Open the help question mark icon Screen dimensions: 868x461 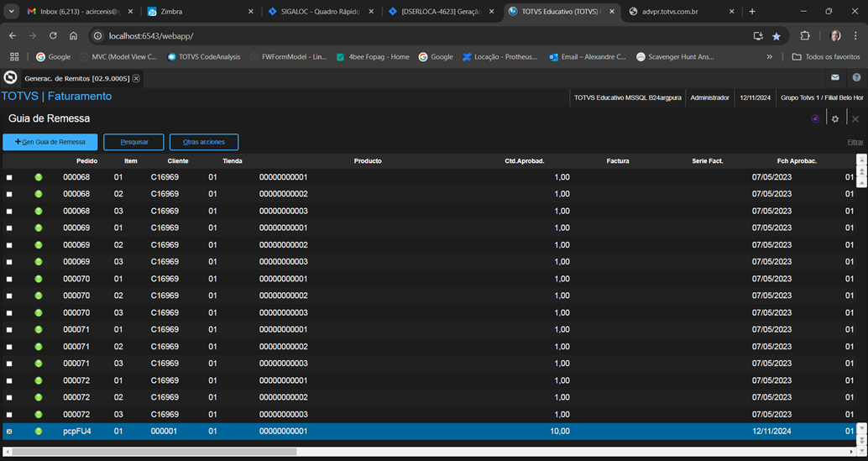click(856, 77)
